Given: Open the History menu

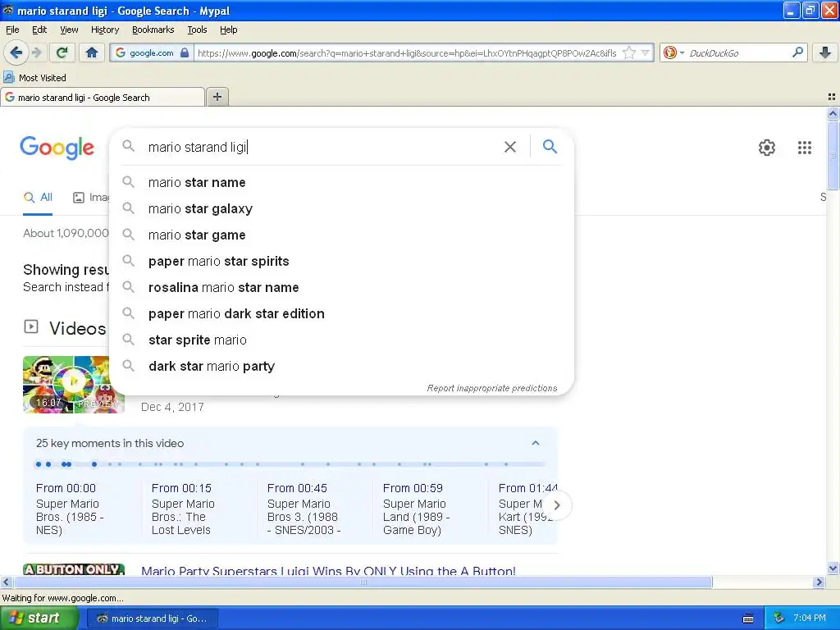Looking at the screenshot, I should [104, 30].
